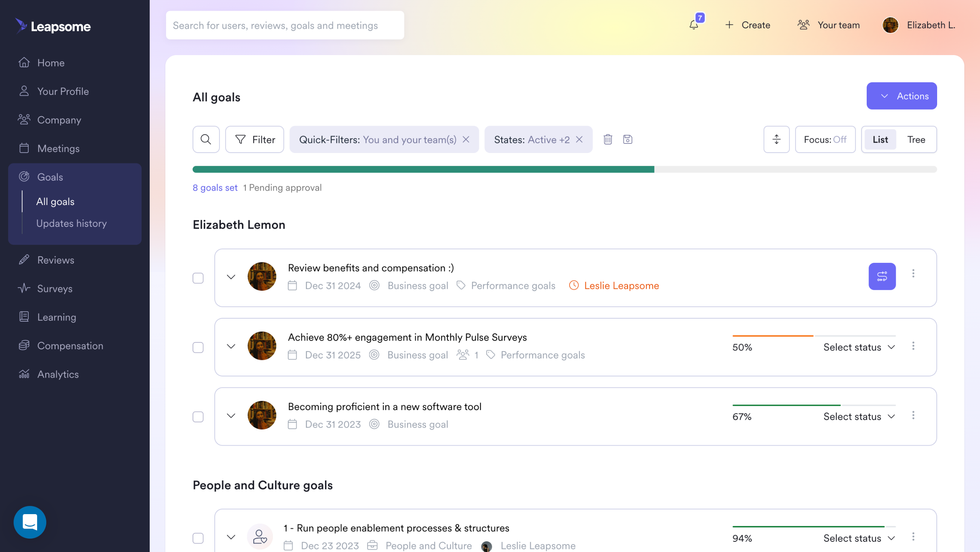Screen dimensions: 980x552
Task: Click the overall green goals progress bar
Action: pyautogui.click(x=423, y=169)
